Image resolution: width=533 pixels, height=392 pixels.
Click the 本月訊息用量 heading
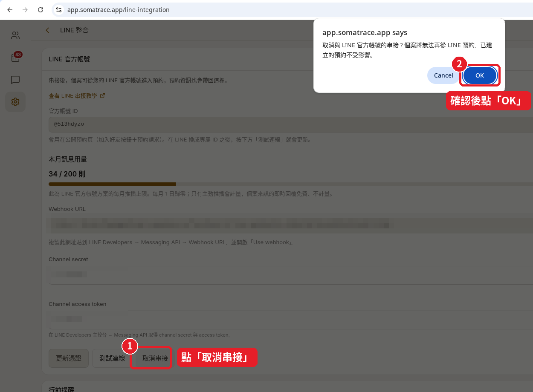[x=68, y=159]
